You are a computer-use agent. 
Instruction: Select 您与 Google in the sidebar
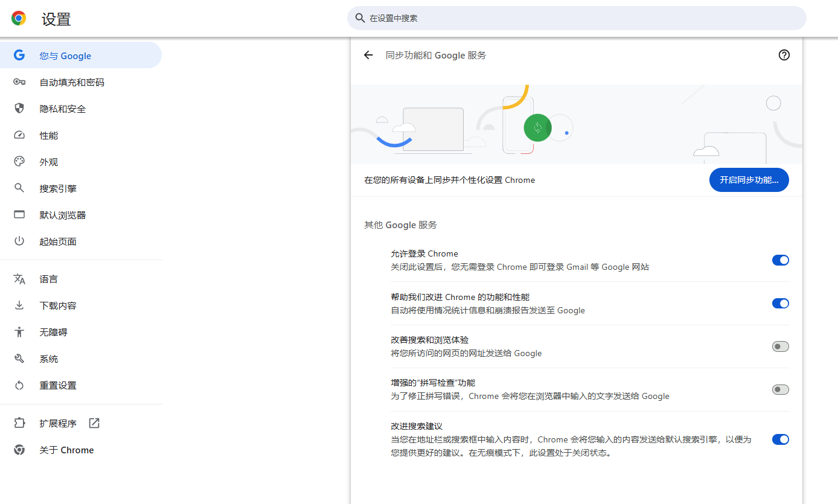(81, 56)
